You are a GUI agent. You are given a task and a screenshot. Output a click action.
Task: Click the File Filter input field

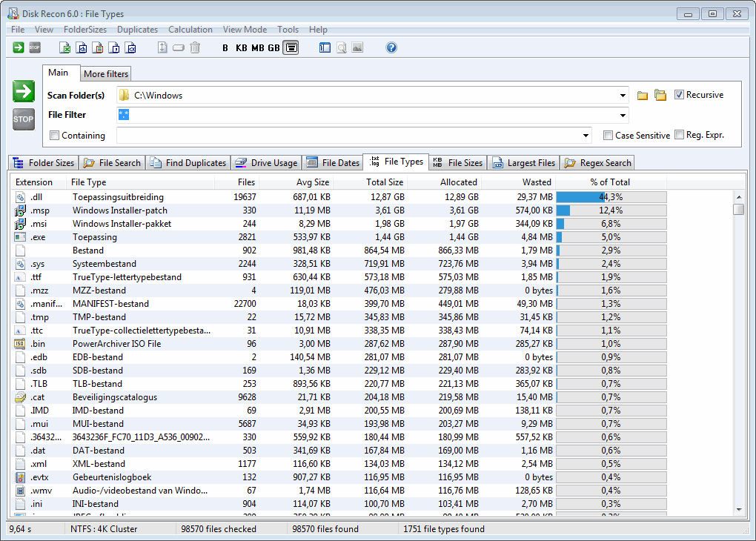(x=366, y=115)
